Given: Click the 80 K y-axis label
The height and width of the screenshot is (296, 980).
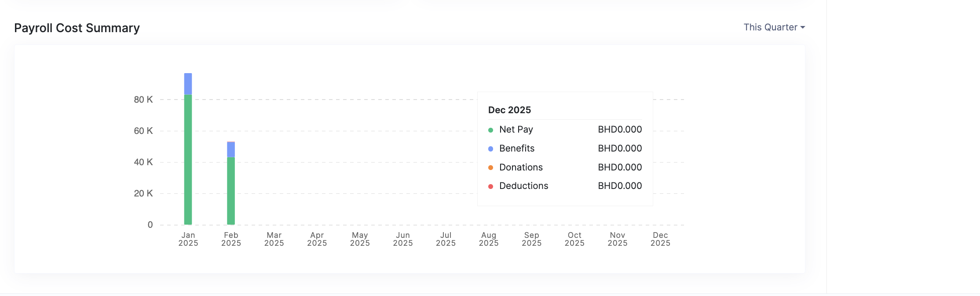Looking at the screenshot, I should coord(143,100).
